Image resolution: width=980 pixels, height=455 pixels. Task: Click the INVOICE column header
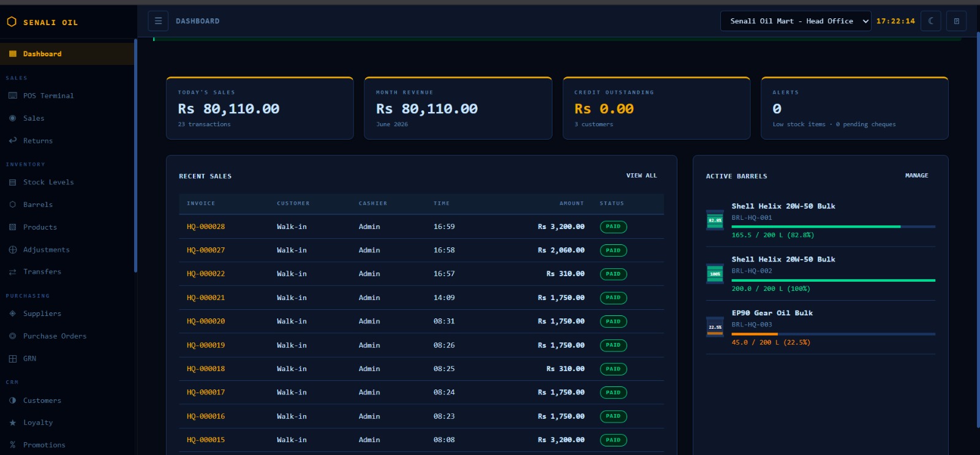[201, 203]
